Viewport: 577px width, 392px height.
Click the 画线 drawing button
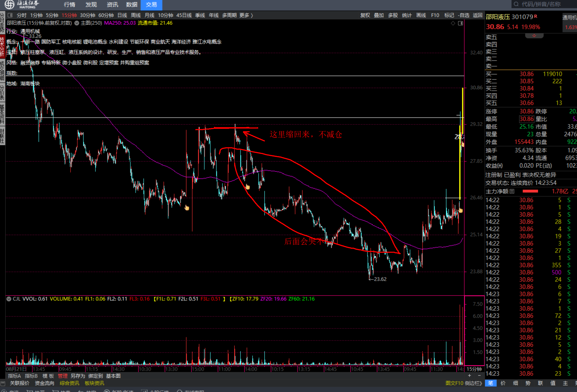pyautogui.click(x=421, y=15)
